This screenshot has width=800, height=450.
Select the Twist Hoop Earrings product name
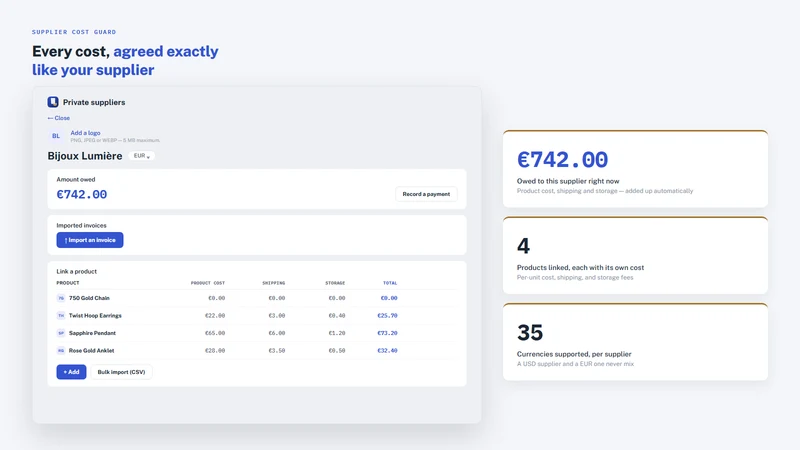tap(95, 316)
